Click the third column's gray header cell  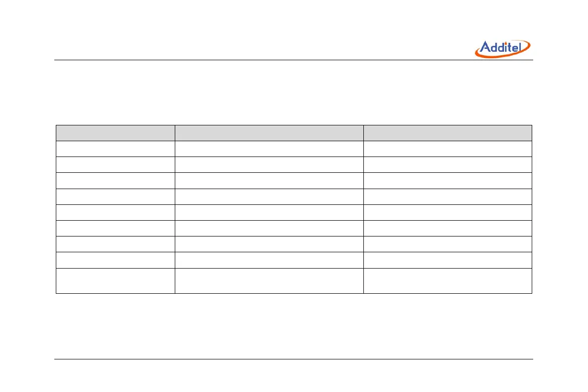click(447, 133)
